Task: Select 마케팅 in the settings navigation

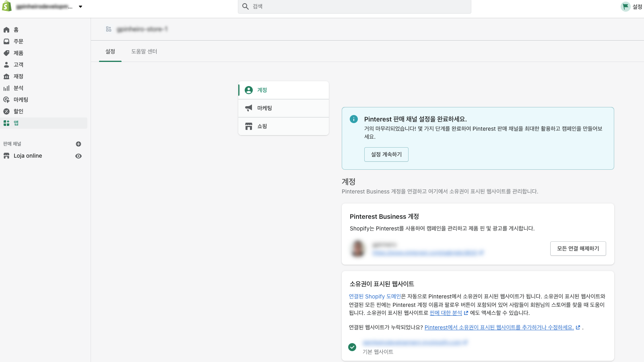Action: (284, 108)
